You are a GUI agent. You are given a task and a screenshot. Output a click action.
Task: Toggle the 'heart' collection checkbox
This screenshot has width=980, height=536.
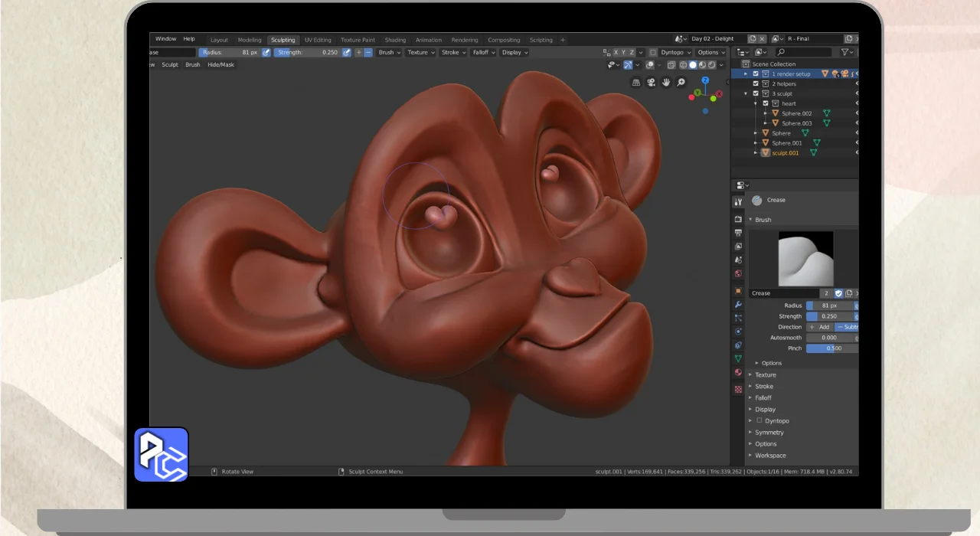tap(765, 103)
